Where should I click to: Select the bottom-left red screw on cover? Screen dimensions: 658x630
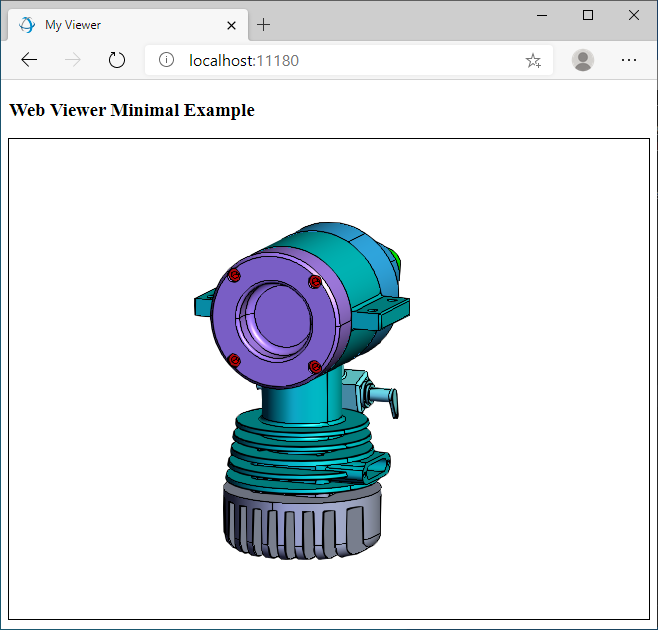click(x=234, y=359)
